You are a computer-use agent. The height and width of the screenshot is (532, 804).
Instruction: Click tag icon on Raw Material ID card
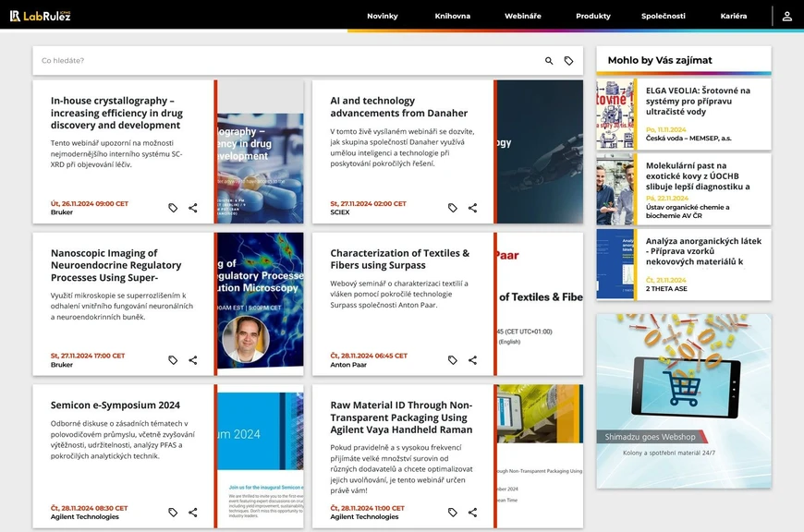452,512
